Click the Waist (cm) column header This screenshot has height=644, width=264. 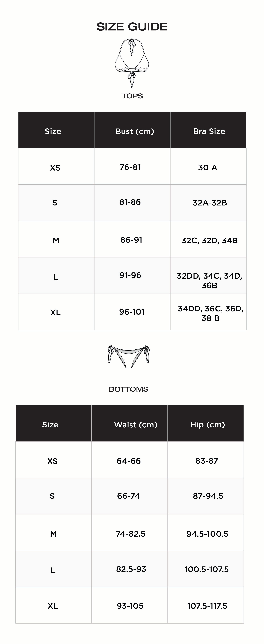(136, 425)
